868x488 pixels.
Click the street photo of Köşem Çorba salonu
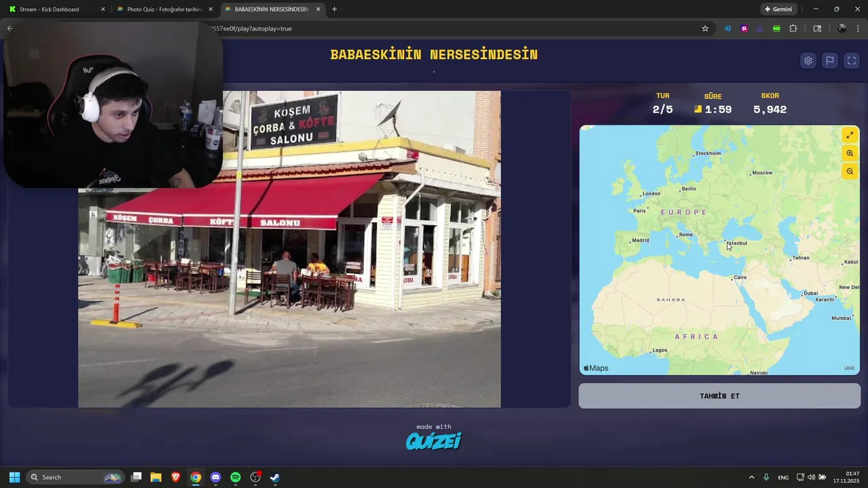click(290, 249)
